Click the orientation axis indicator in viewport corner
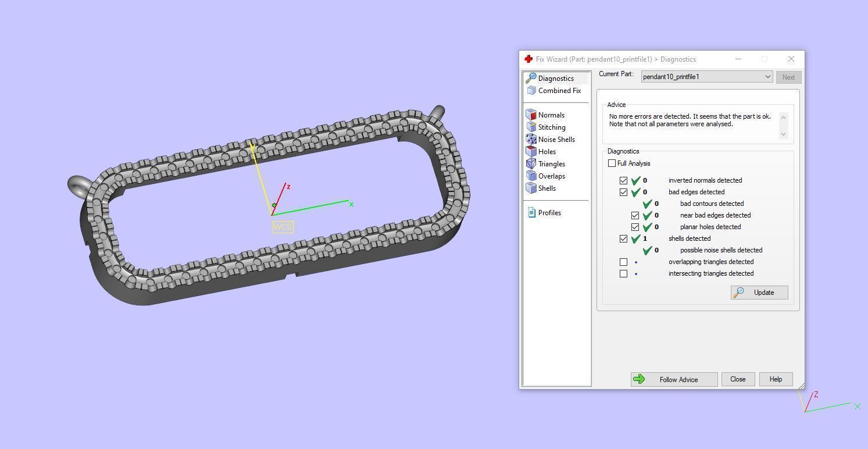Screen dimensions: 868x449 pos(830,402)
